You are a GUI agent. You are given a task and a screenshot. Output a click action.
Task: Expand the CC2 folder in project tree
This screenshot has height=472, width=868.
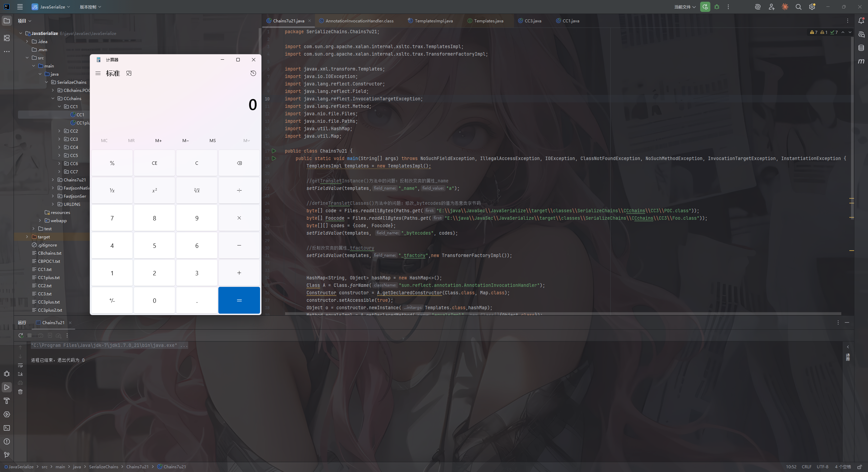(59, 131)
